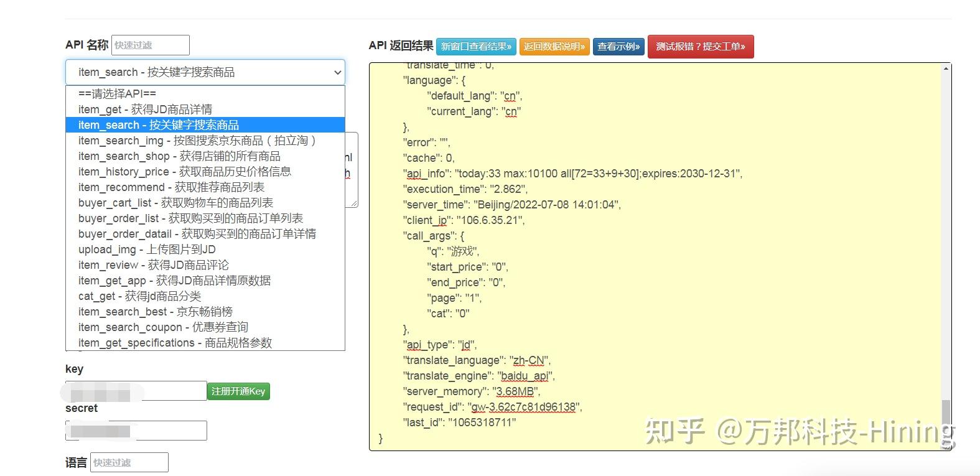The image size is (980, 476).
Task: Focus the API 名称 quick filter field
Action: (151, 45)
